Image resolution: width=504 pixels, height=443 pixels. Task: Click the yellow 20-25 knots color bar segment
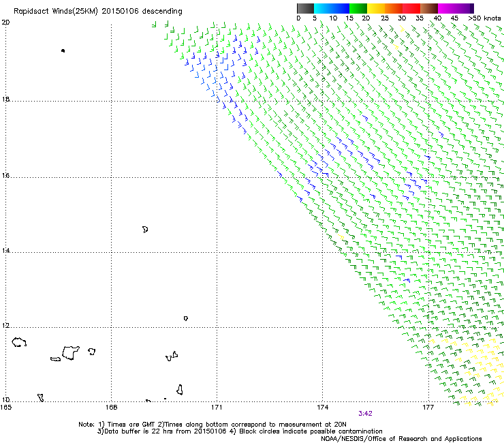376,8
